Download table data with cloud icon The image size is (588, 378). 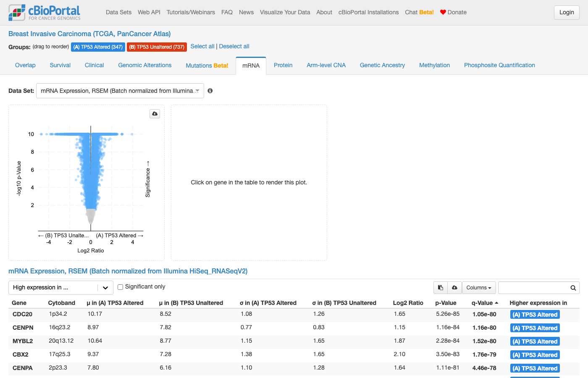point(454,288)
